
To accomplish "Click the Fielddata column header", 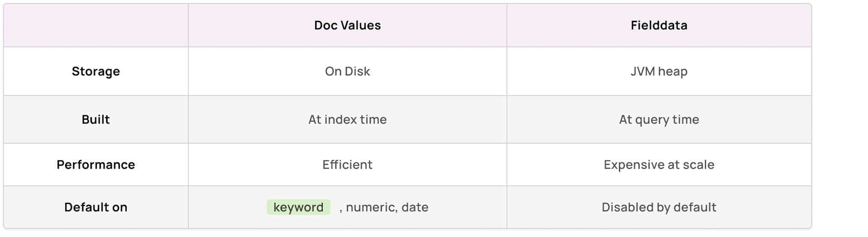I will 659,25.
